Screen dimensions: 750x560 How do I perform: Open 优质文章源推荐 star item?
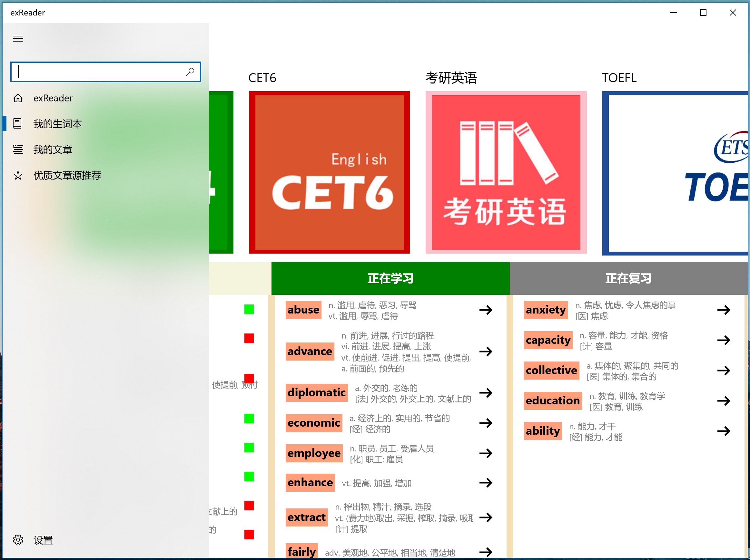tap(67, 175)
